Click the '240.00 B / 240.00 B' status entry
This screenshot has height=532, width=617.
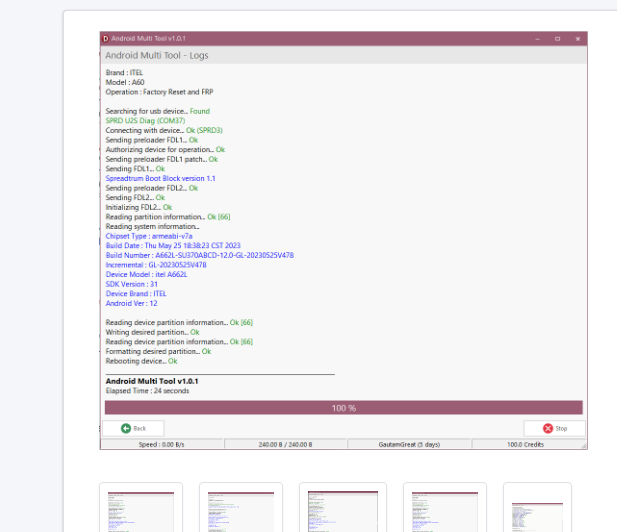[285, 444]
